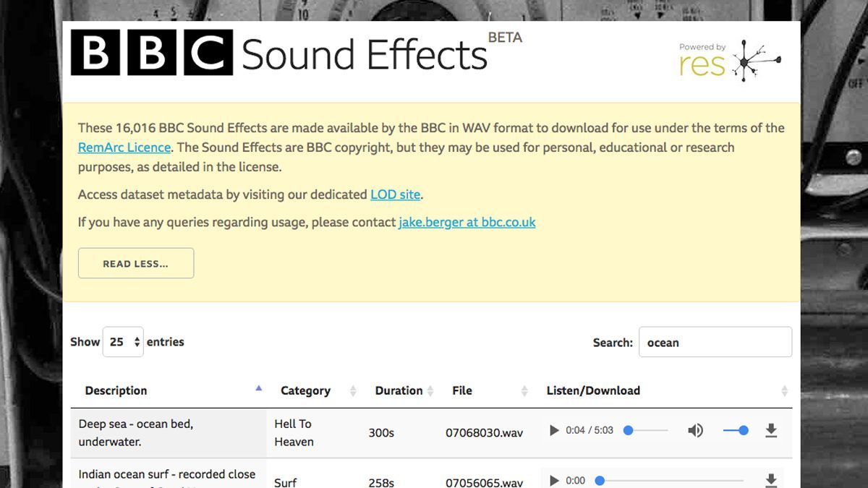The image size is (868, 488).
Task: Sort table by File column
Action: click(485, 390)
